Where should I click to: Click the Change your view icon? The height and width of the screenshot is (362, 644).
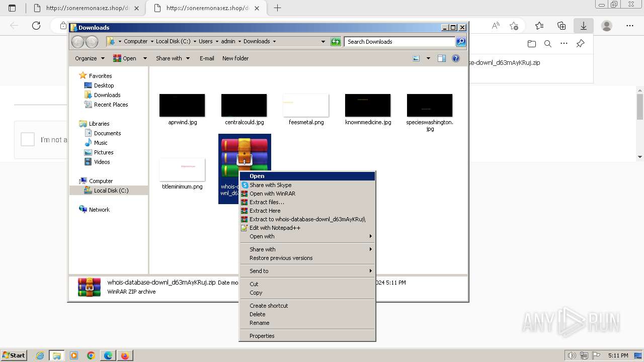coord(416,58)
